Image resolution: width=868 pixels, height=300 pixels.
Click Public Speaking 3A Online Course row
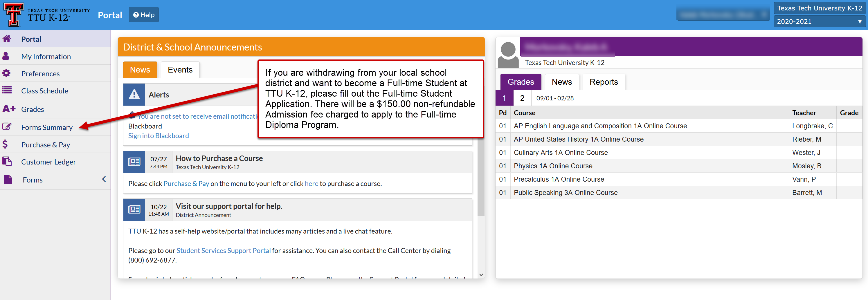(679, 193)
